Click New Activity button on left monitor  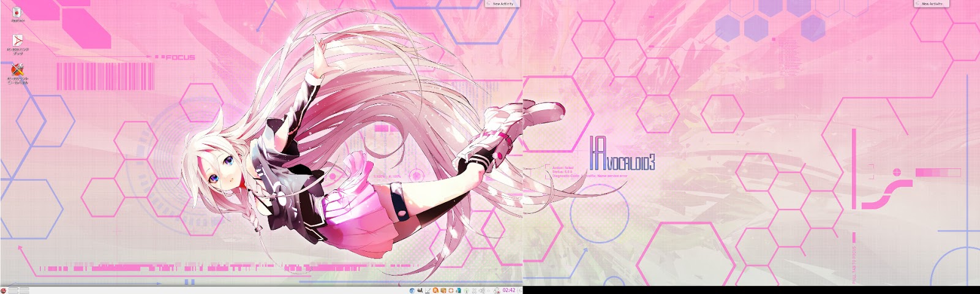pyautogui.click(x=502, y=3)
